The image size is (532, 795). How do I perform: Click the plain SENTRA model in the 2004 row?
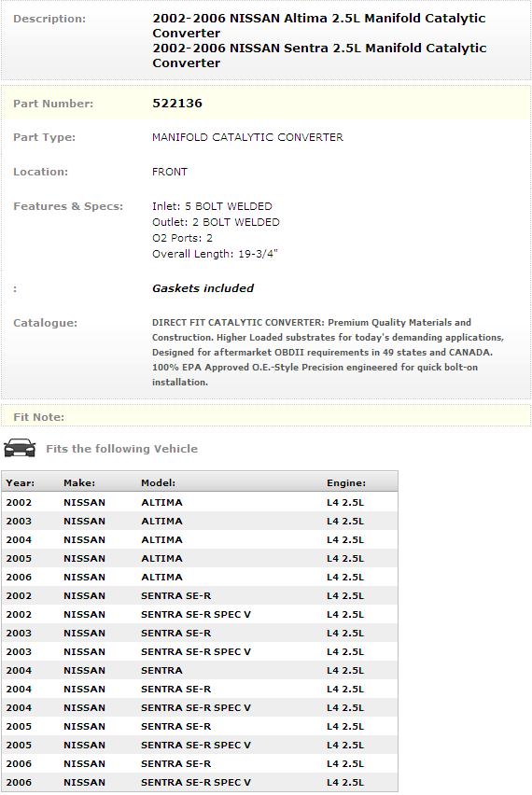161,670
